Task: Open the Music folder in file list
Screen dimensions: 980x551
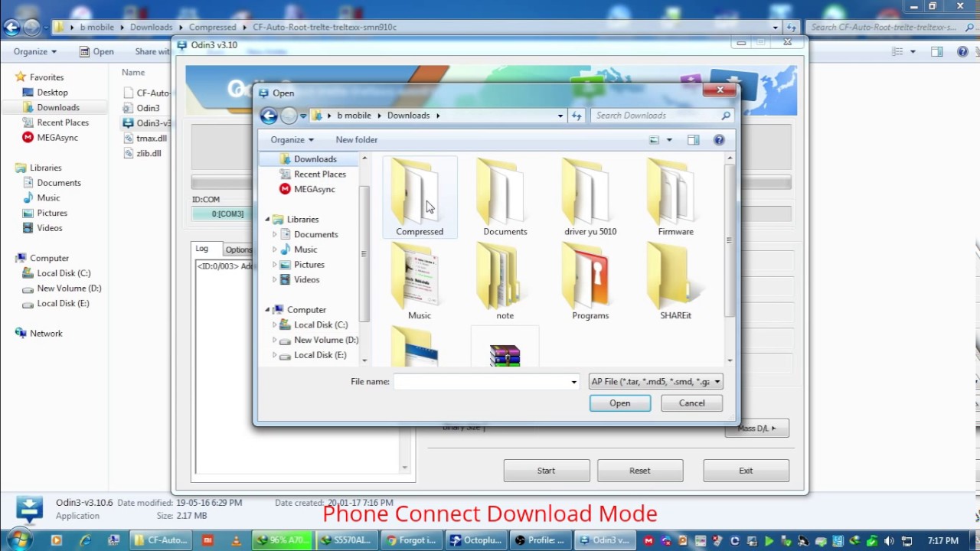Action: (x=420, y=282)
